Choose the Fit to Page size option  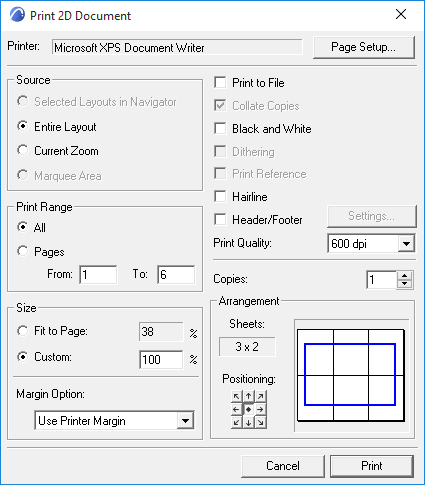click(23, 331)
